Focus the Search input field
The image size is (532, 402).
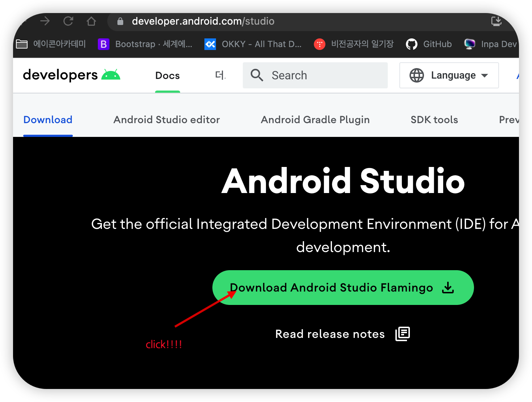tap(315, 75)
